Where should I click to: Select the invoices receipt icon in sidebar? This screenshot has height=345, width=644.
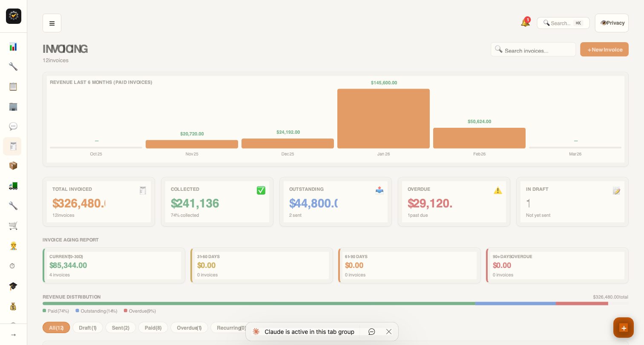pos(13,146)
